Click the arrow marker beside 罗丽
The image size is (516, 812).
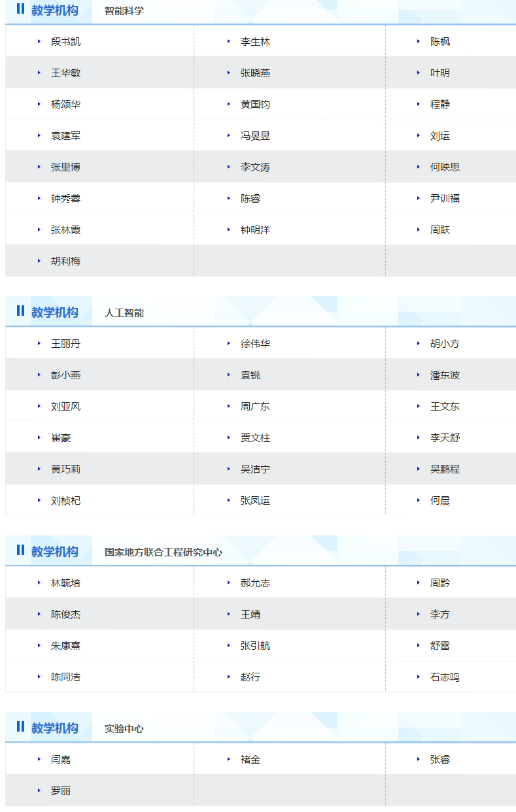39,791
